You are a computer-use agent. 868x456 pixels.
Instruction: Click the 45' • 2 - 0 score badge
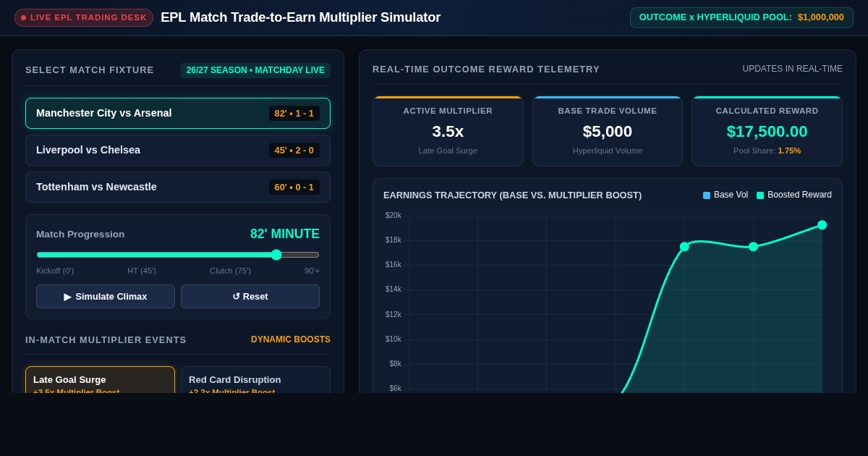(x=294, y=150)
